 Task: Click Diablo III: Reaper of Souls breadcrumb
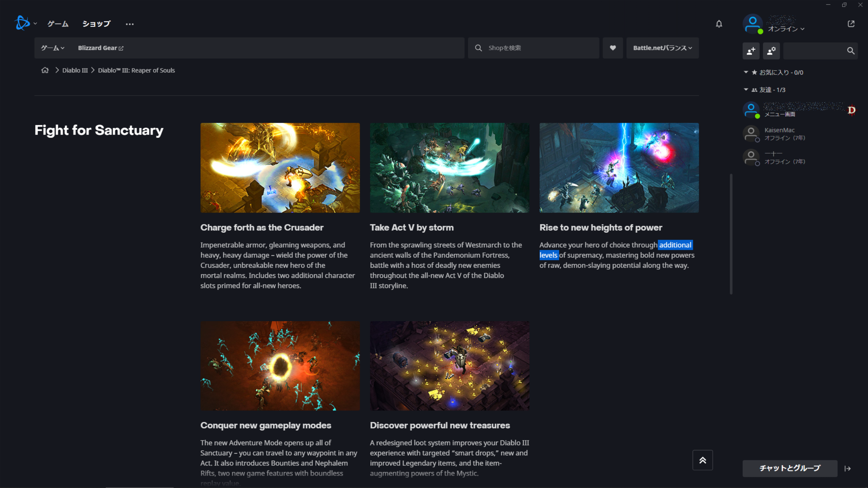(x=136, y=70)
